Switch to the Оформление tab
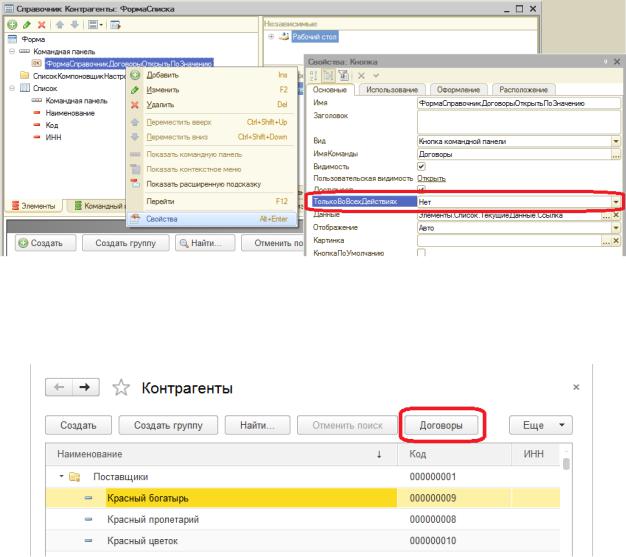Image resolution: width=626 pixels, height=557 pixels. [458, 90]
